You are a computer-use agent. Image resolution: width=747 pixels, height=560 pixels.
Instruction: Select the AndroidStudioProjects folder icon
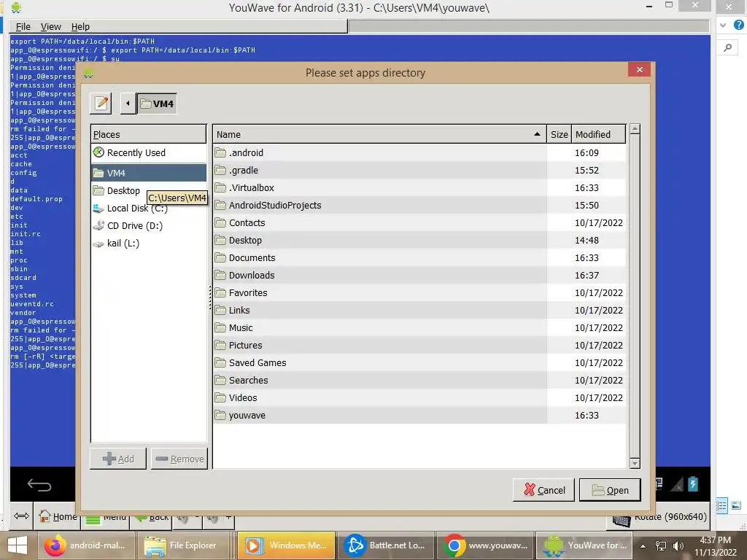pos(220,205)
